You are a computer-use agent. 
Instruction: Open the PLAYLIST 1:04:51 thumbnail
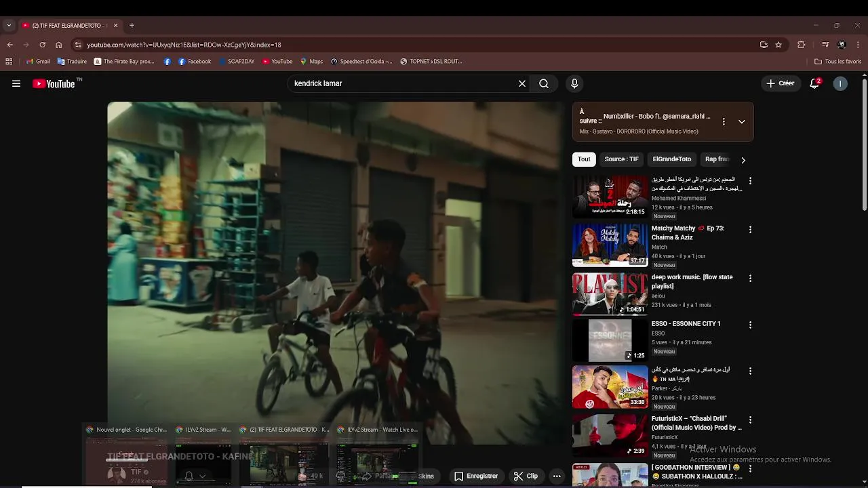[610, 293]
